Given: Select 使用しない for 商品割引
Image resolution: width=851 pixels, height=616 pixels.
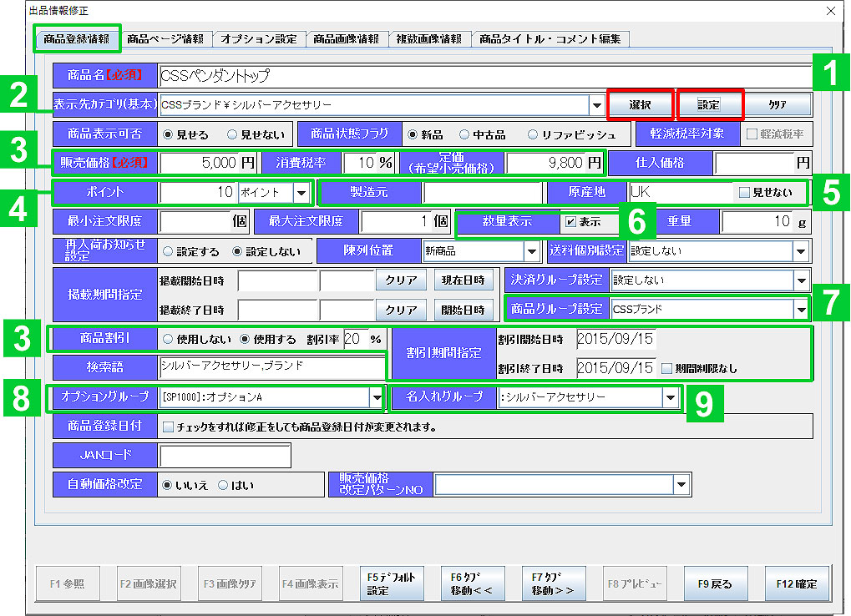Looking at the screenshot, I should coord(168,340).
